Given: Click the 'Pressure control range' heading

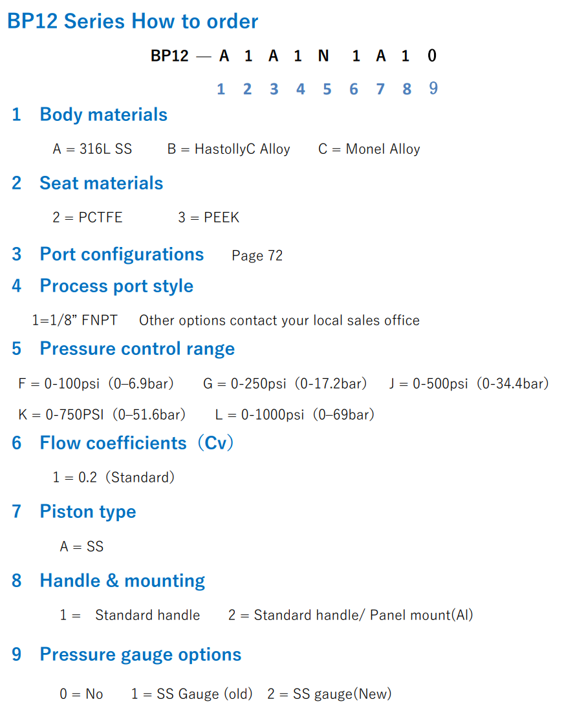Looking at the screenshot, I should 137,348.
